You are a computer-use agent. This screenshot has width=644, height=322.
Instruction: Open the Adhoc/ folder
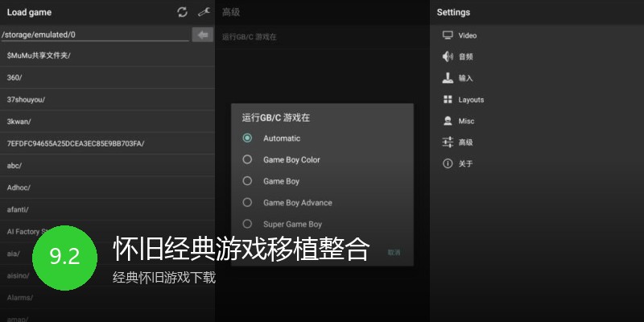(107, 188)
